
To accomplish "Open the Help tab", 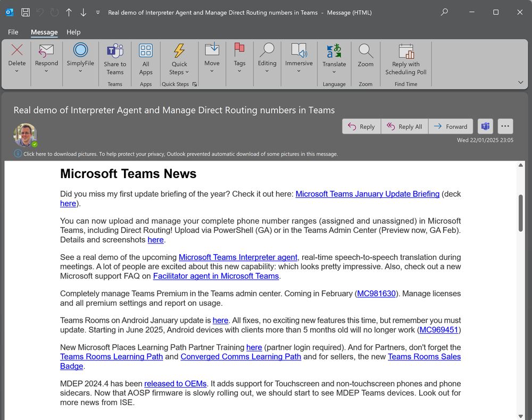I will [x=73, y=32].
